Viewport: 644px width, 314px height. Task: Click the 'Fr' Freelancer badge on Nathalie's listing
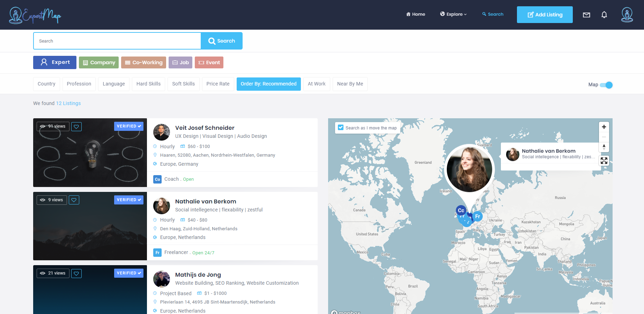pos(157,252)
